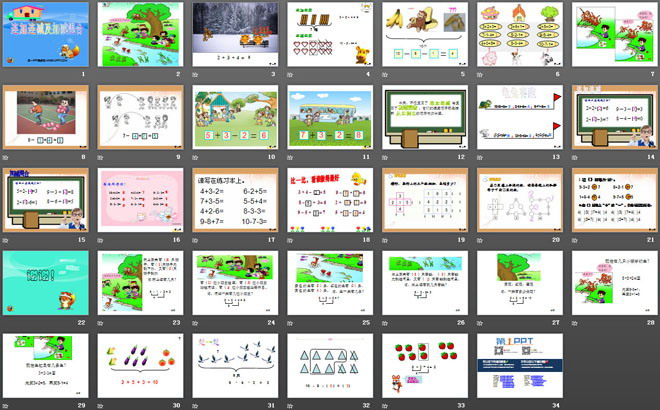
Task: Preview animation star under slide 11
Action: pos(290,157)
